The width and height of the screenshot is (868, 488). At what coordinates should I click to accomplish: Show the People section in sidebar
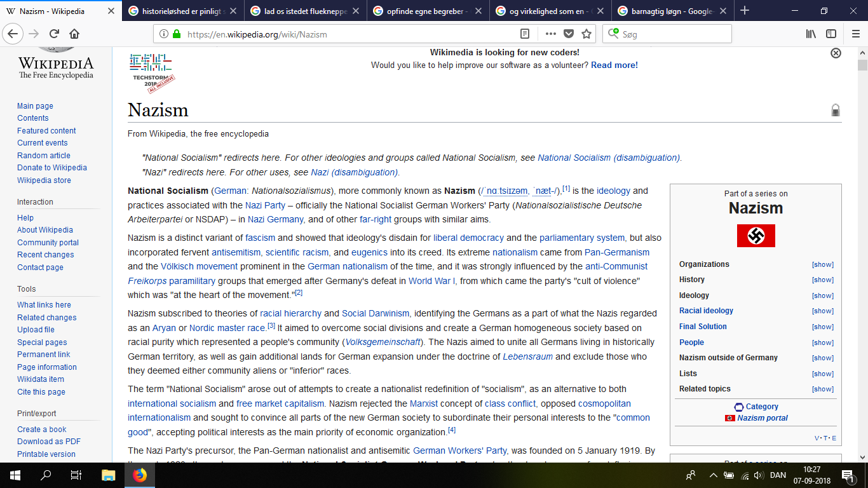tap(822, 342)
